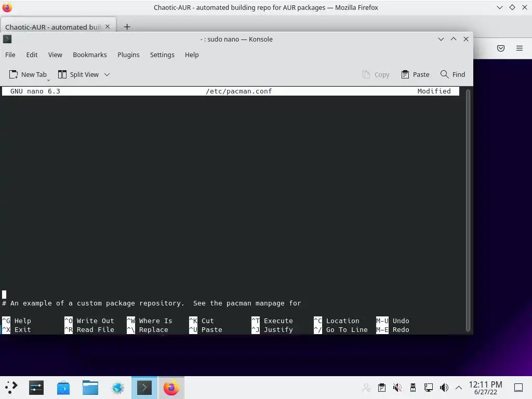Click the Copy toolbar button
The image size is (532, 399).
(376, 74)
